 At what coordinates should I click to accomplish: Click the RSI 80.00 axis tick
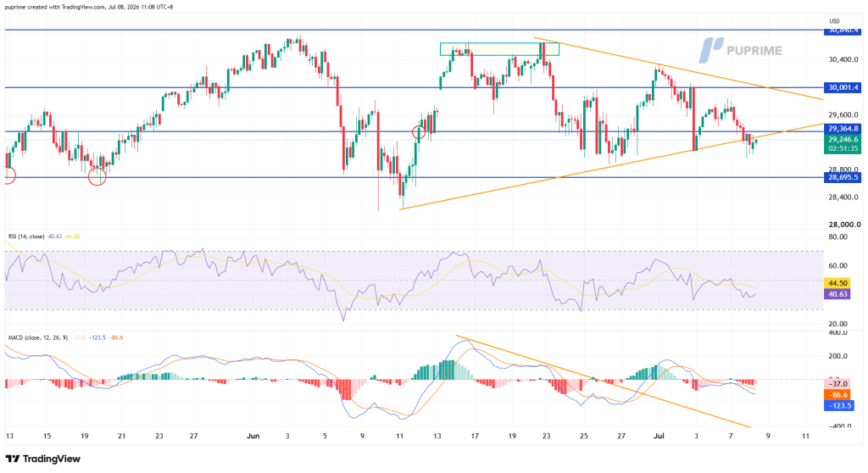coord(837,237)
